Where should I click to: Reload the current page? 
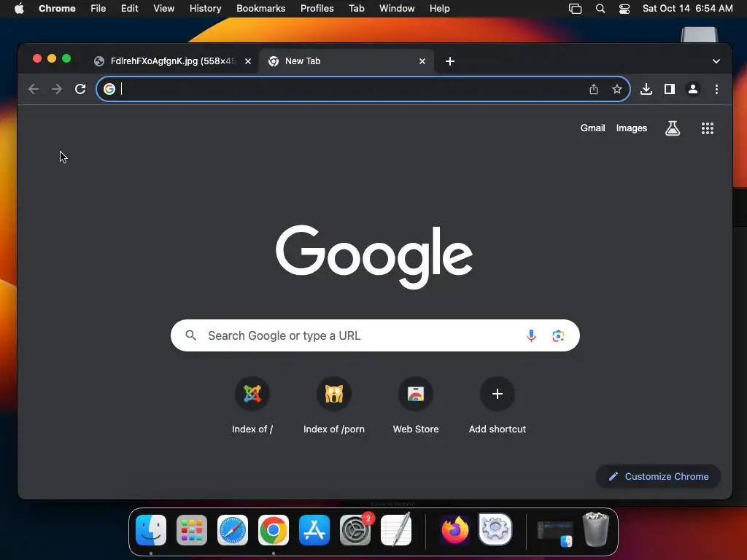(80, 89)
